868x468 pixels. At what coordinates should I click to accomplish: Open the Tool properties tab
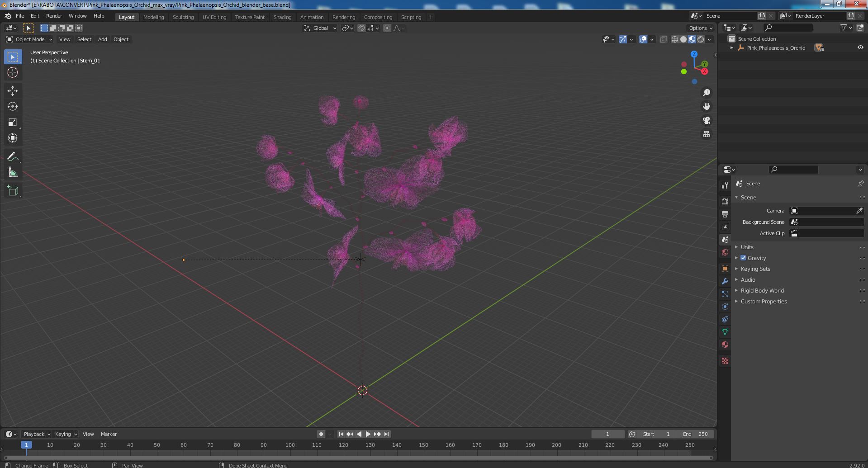click(725, 185)
